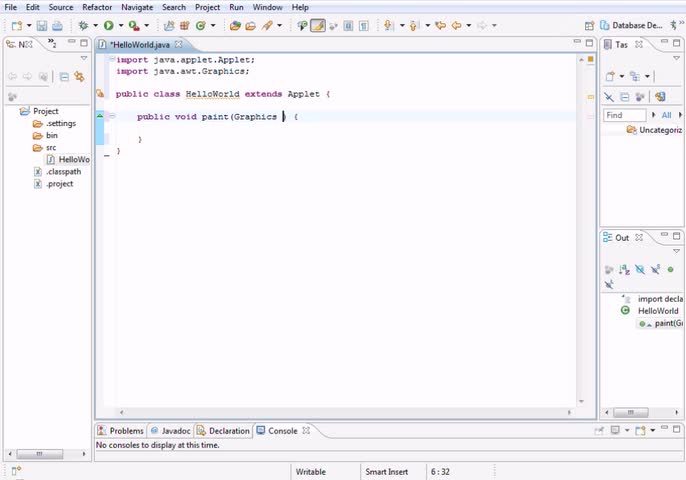Select the HelloWorld.java editor tab
This screenshot has height=480, width=686.
point(140,45)
